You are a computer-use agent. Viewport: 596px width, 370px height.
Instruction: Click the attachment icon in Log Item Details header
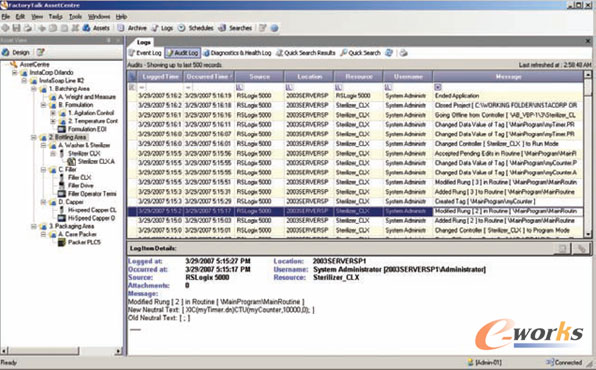(581, 248)
